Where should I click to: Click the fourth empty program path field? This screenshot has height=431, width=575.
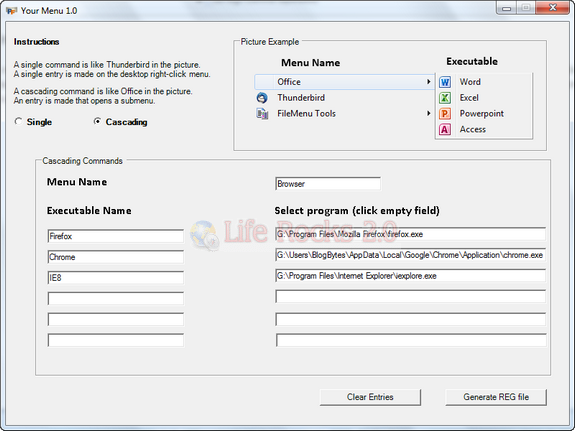(410, 296)
